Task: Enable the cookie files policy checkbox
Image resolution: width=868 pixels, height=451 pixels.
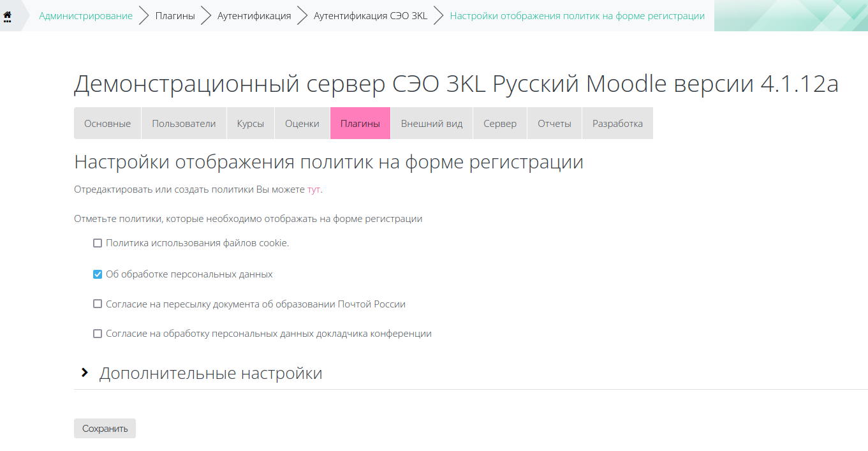Action: (x=98, y=243)
